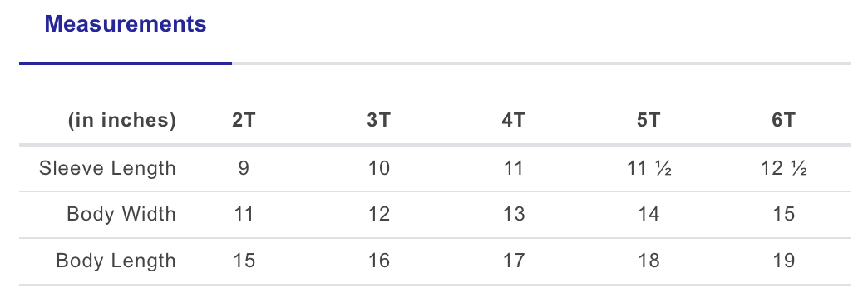
Task: Select the 4T size column header
Action: point(514,120)
